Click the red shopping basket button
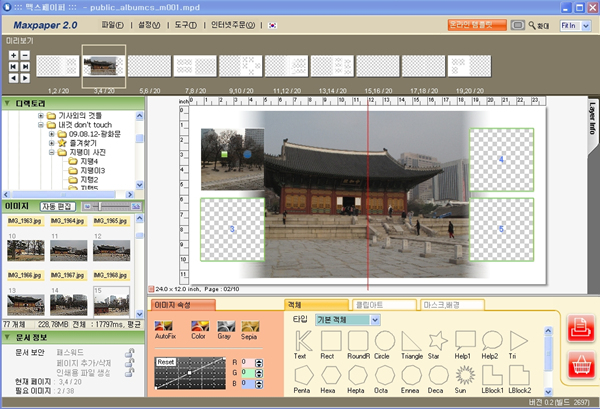 coord(580,364)
